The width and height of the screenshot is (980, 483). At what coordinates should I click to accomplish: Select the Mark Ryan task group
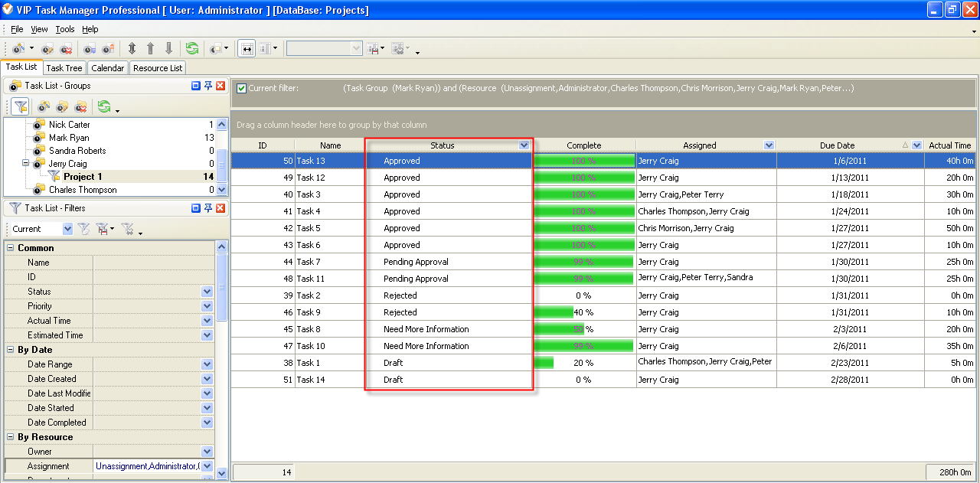pos(69,138)
